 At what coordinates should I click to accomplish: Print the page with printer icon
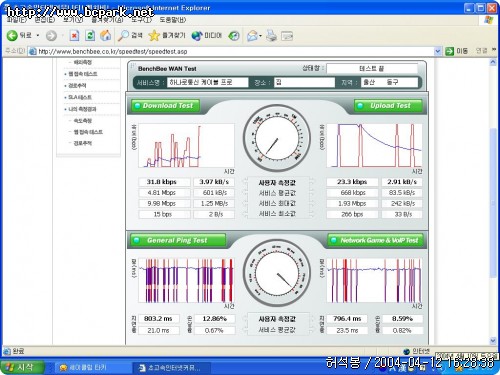click(x=271, y=36)
